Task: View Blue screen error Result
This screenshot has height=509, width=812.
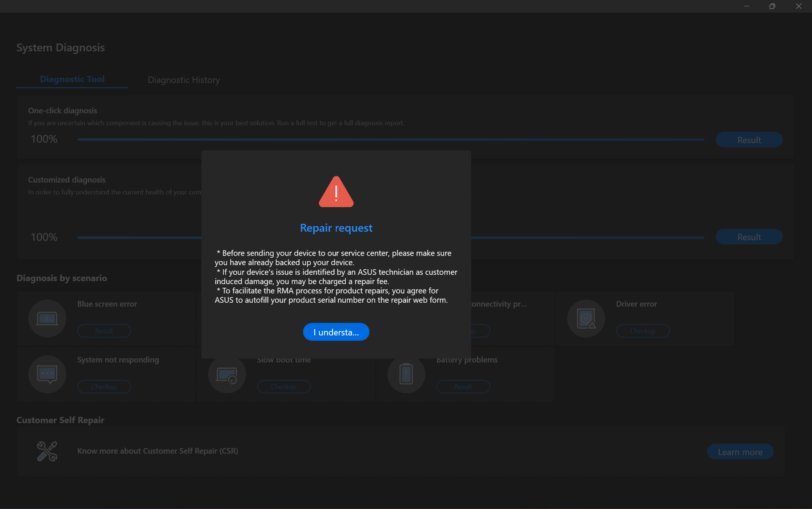Action: tap(104, 331)
